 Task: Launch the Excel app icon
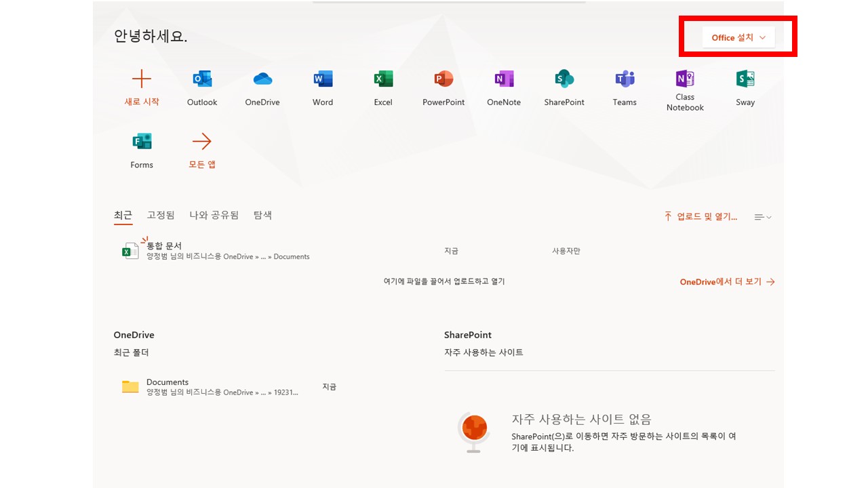[383, 79]
